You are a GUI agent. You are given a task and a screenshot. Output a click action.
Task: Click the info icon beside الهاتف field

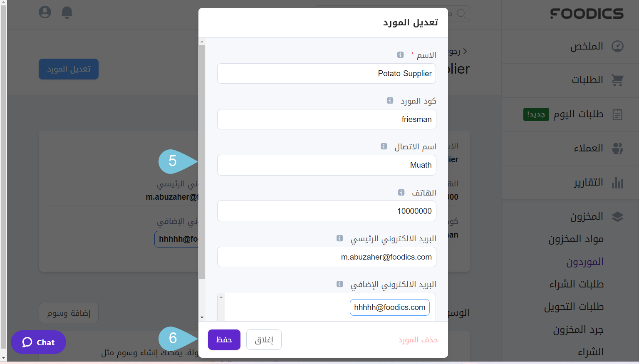[x=401, y=192]
